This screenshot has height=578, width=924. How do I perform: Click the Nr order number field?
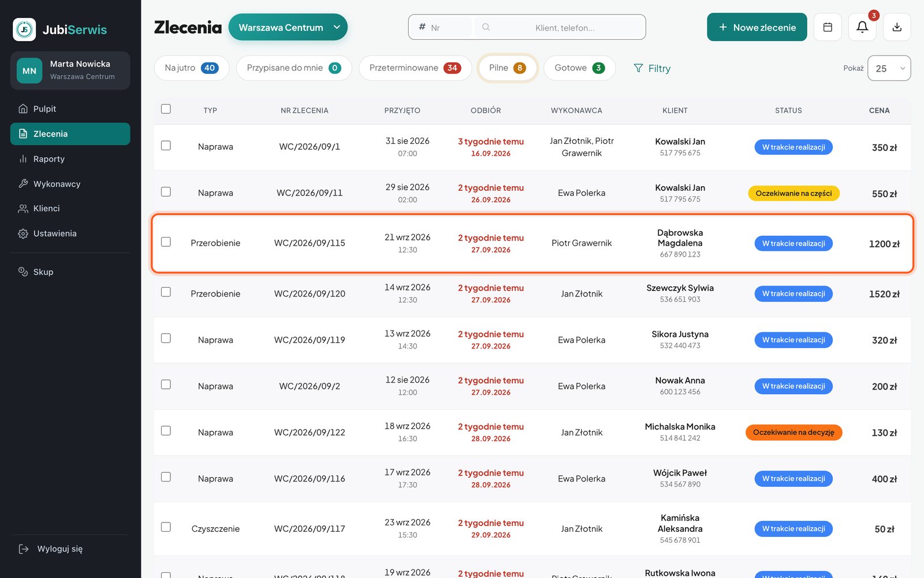pyautogui.click(x=442, y=27)
